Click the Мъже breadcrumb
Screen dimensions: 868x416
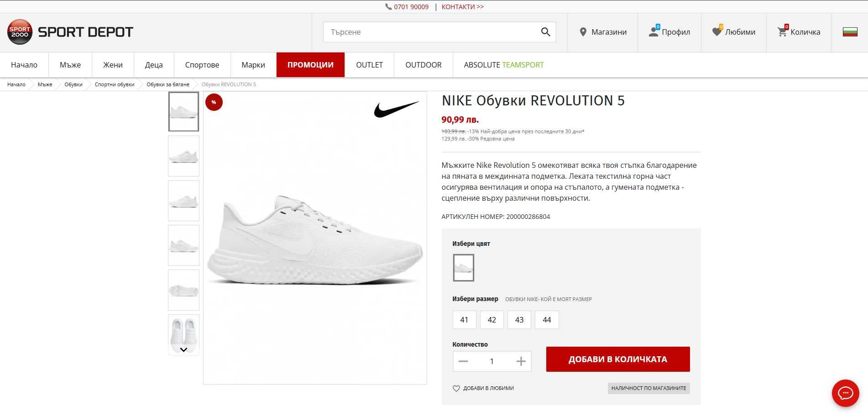pos(45,84)
